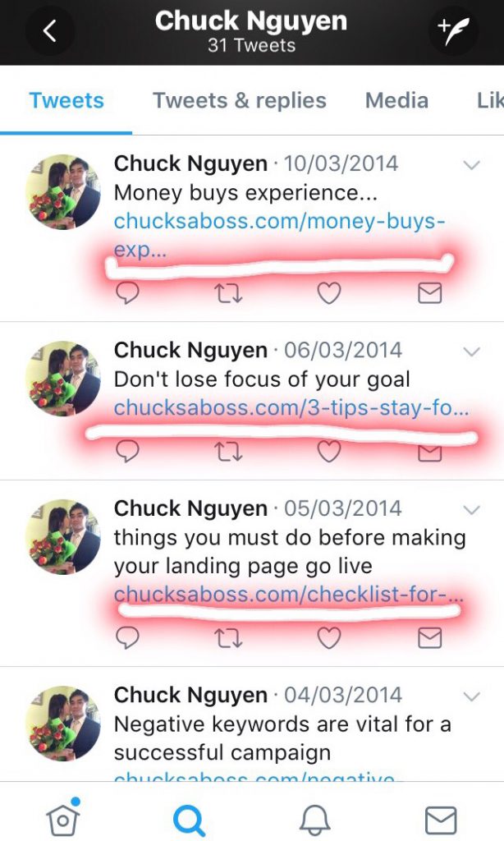The image size is (504, 841).
Task: Share landing page tweet via message icon
Action: 429,638
